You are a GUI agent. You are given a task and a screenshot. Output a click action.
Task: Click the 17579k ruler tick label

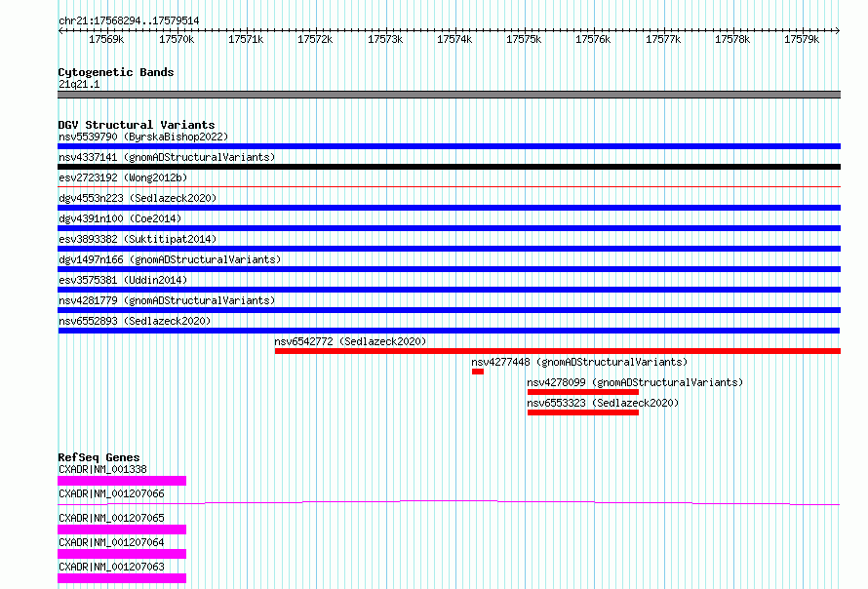coord(802,39)
